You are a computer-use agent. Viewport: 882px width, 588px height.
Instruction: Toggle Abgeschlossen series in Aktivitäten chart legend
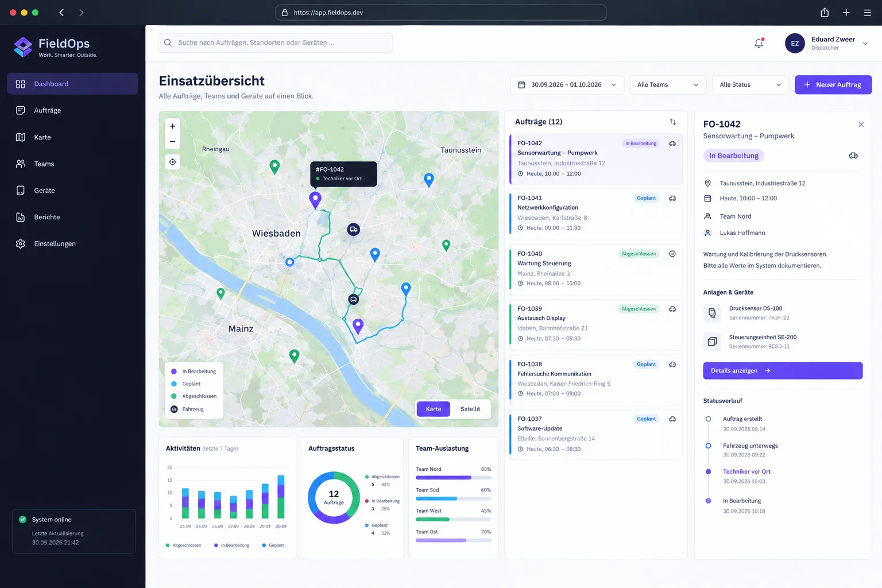point(183,546)
